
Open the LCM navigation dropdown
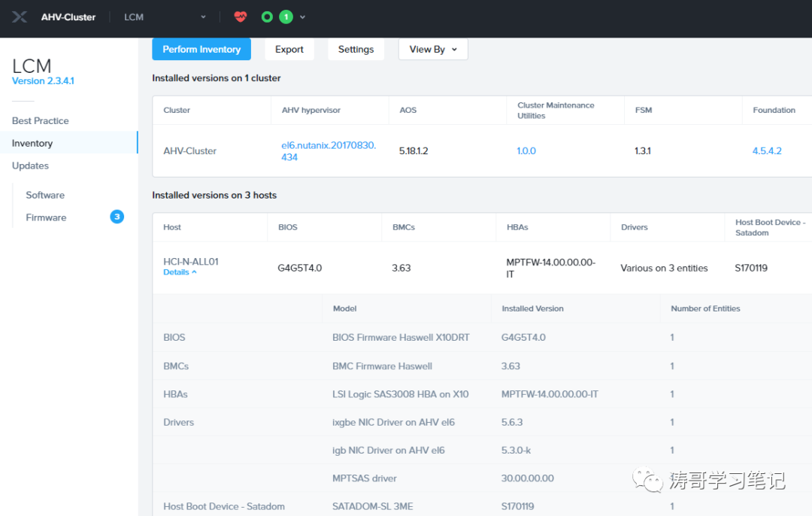click(x=165, y=17)
